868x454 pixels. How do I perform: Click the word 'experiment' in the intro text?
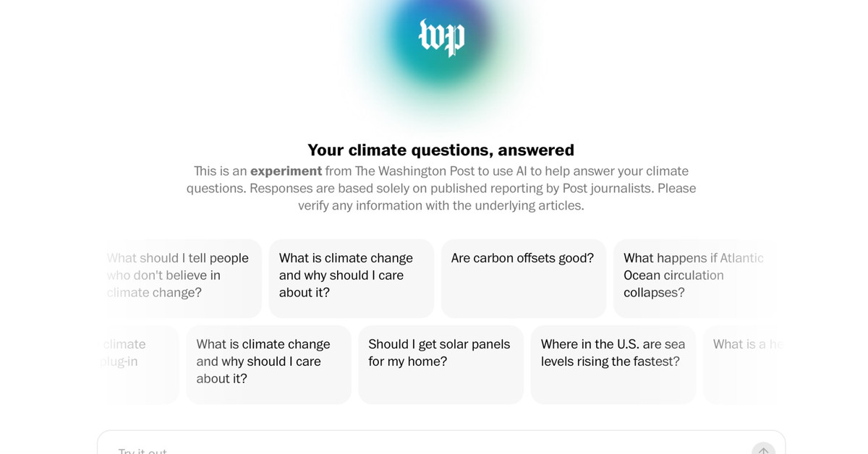pyautogui.click(x=286, y=171)
